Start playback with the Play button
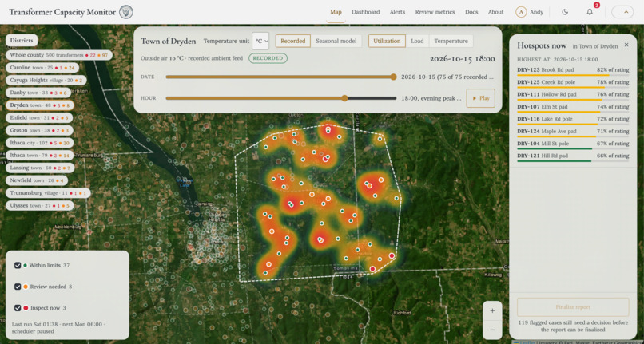 480,98
